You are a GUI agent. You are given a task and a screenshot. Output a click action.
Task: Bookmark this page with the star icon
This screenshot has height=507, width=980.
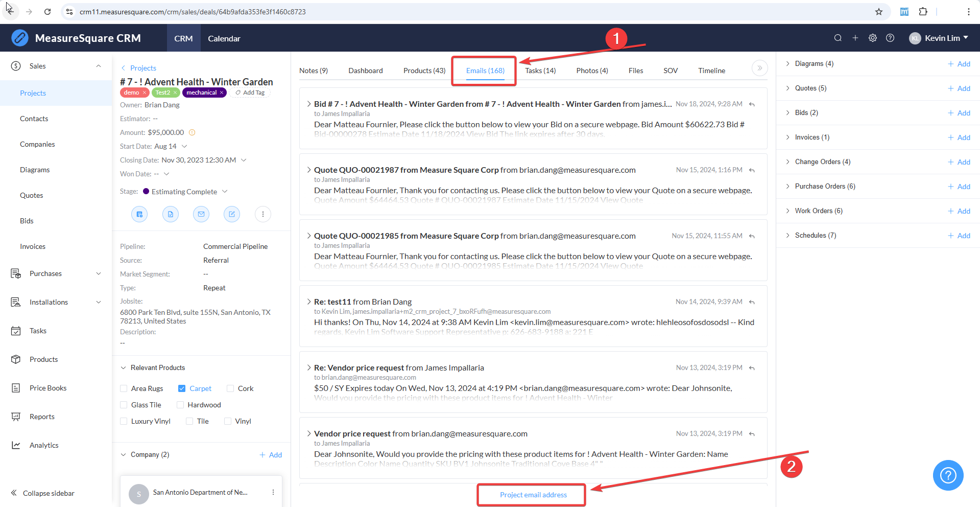coord(879,12)
